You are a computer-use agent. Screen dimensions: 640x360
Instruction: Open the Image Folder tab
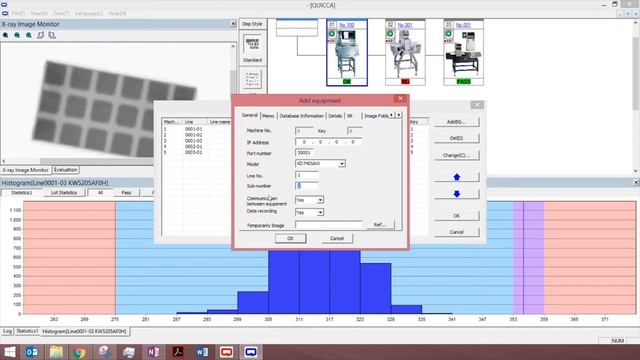(376, 116)
